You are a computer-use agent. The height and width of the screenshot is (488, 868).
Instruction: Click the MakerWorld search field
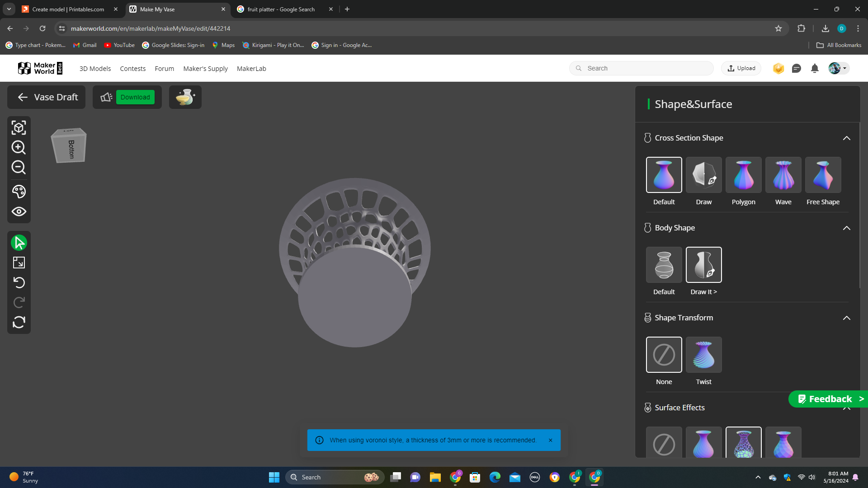pyautogui.click(x=641, y=68)
